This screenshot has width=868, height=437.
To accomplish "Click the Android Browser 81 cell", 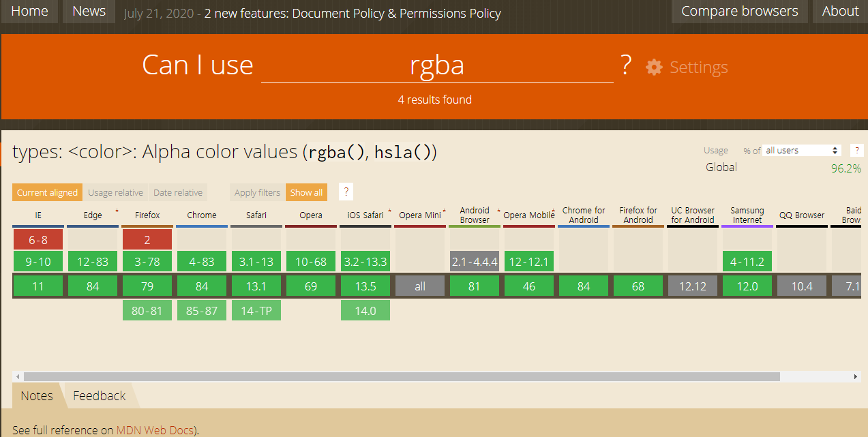I will [x=475, y=286].
